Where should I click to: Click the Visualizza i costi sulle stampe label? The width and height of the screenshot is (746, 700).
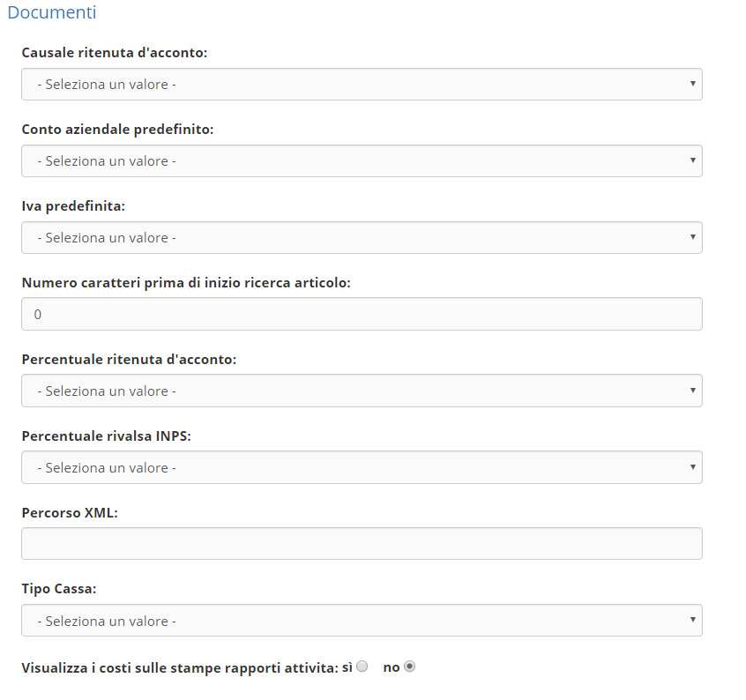click(180, 668)
